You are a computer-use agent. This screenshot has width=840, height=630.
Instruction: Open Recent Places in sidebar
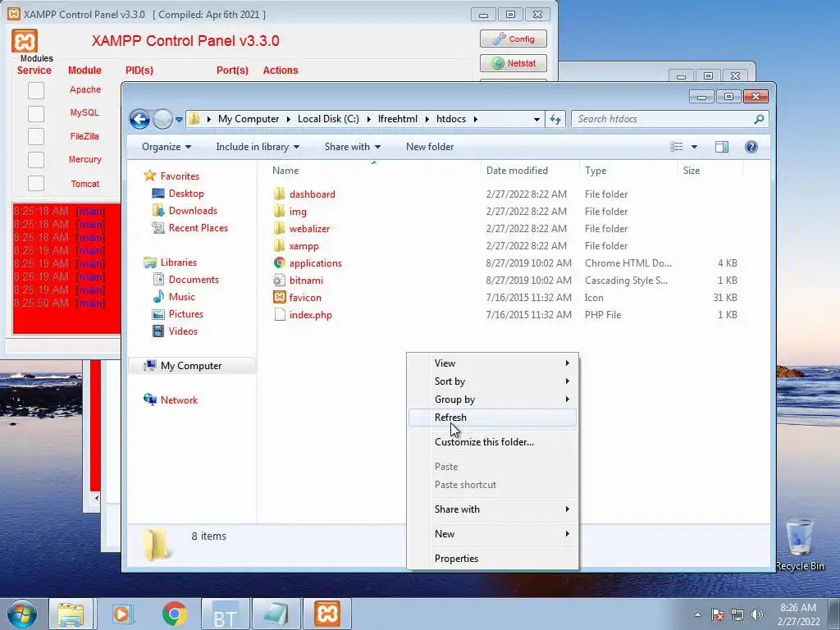pos(198,228)
